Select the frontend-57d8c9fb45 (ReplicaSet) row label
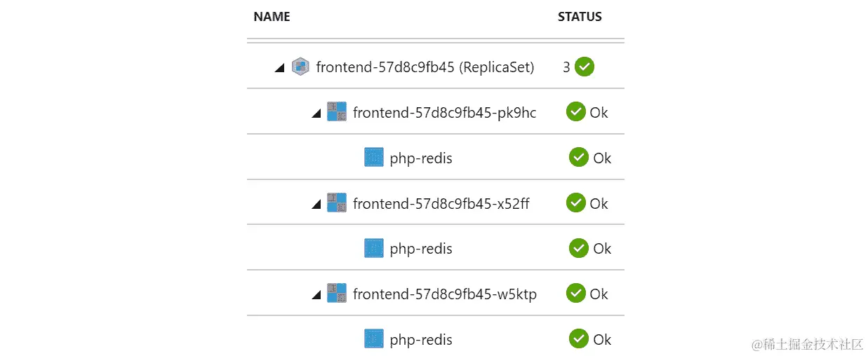 pyautogui.click(x=425, y=67)
